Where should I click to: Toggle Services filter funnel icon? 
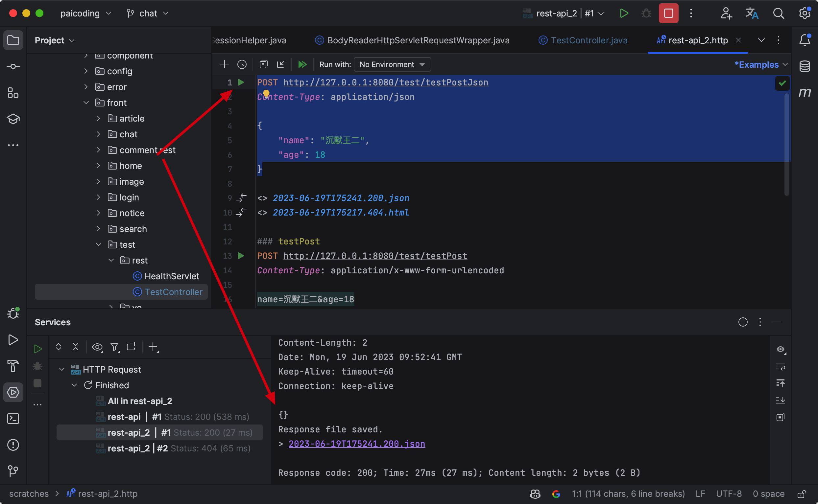(115, 347)
